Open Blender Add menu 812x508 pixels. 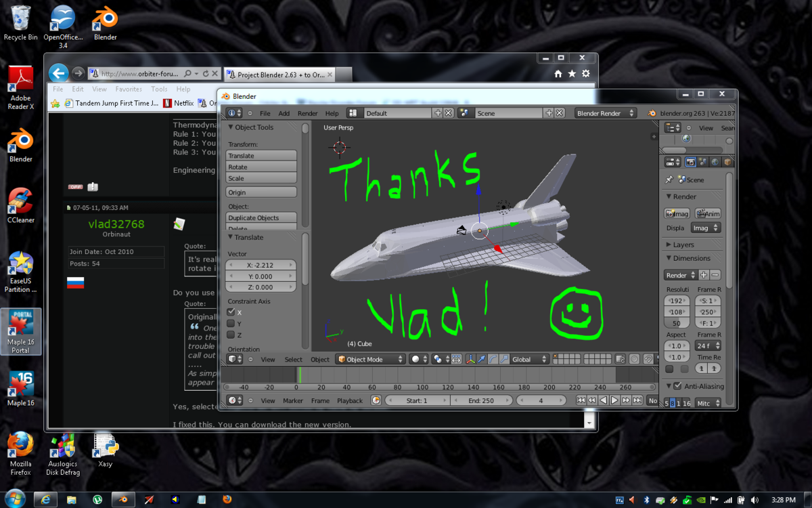(x=284, y=113)
